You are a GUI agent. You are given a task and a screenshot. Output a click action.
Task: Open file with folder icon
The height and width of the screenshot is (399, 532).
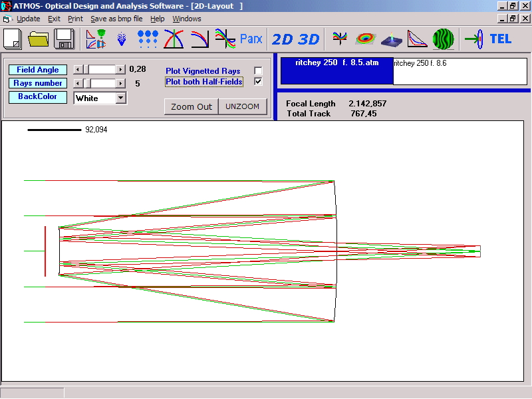(x=39, y=39)
